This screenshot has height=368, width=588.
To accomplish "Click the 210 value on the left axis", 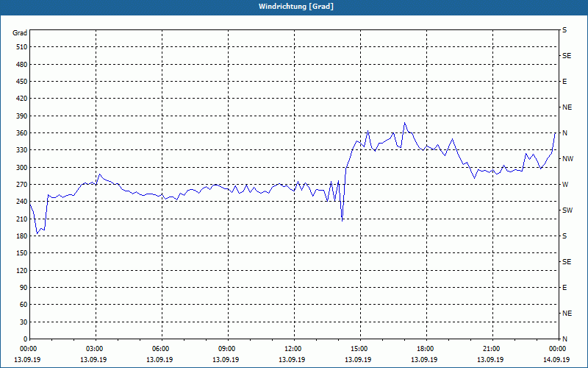I will pyautogui.click(x=21, y=219).
